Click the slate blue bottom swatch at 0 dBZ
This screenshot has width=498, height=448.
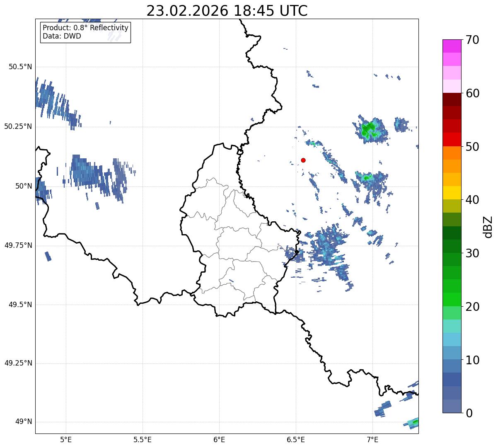point(452,406)
